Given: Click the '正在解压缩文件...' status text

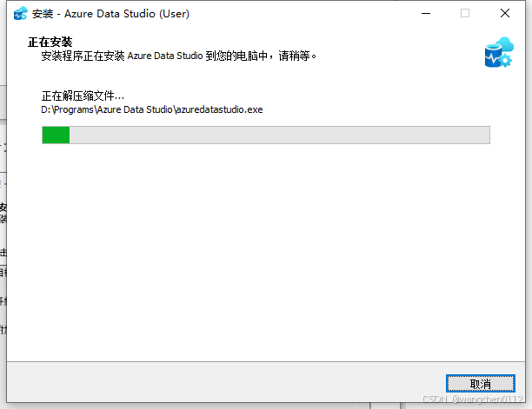Looking at the screenshot, I should tap(83, 96).
